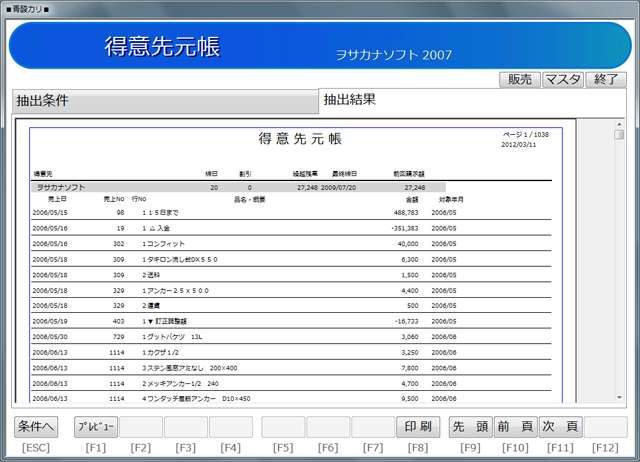Click the report date 2012/03/11
This screenshot has width=640, height=462.
(x=519, y=145)
